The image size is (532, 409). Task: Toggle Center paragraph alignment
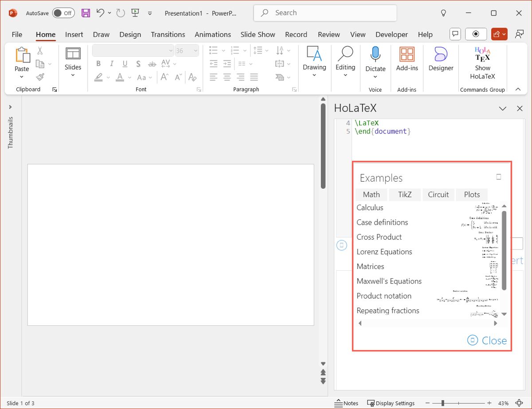click(x=227, y=78)
